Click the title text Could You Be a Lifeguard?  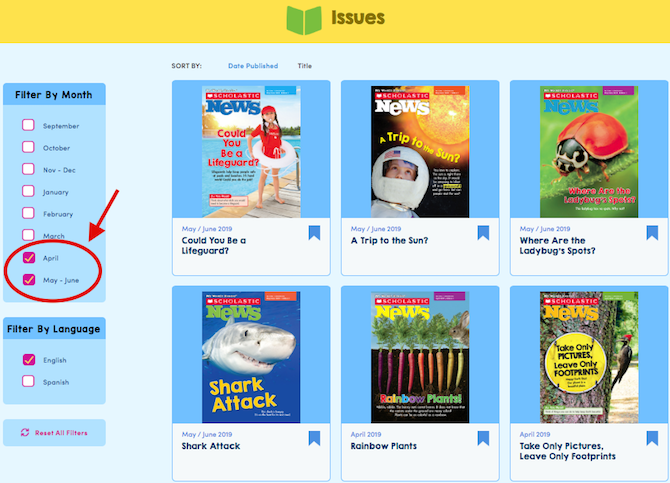coord(214,246)
